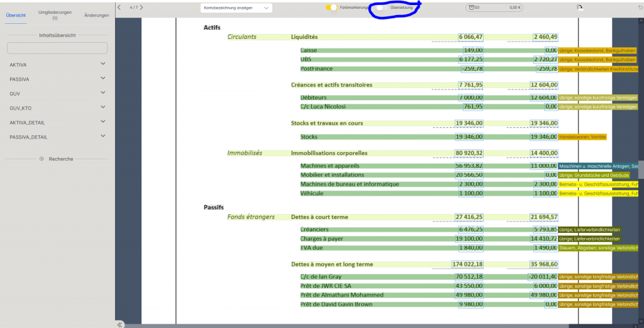
Task: Click the orange Handelswaren; Vorräte label
Action: 583,137
